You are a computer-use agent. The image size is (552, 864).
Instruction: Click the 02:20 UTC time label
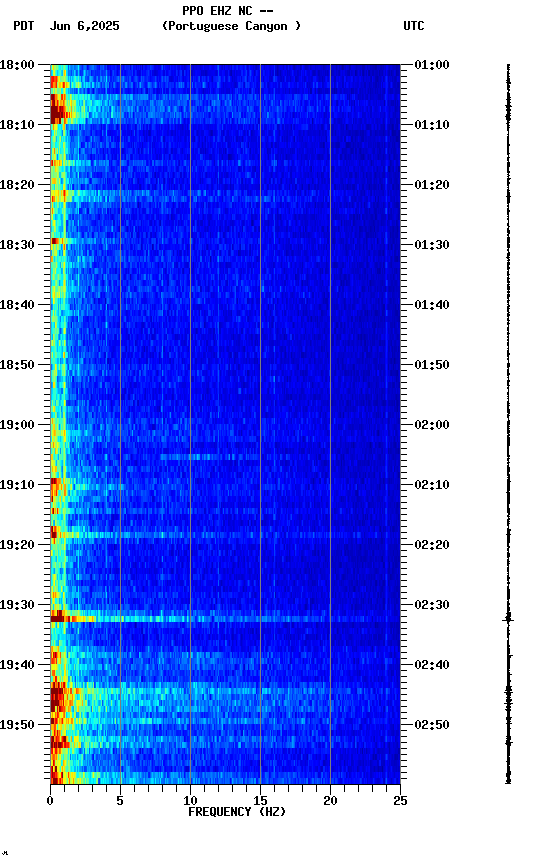pyautogui.click(x=432, y=545)
